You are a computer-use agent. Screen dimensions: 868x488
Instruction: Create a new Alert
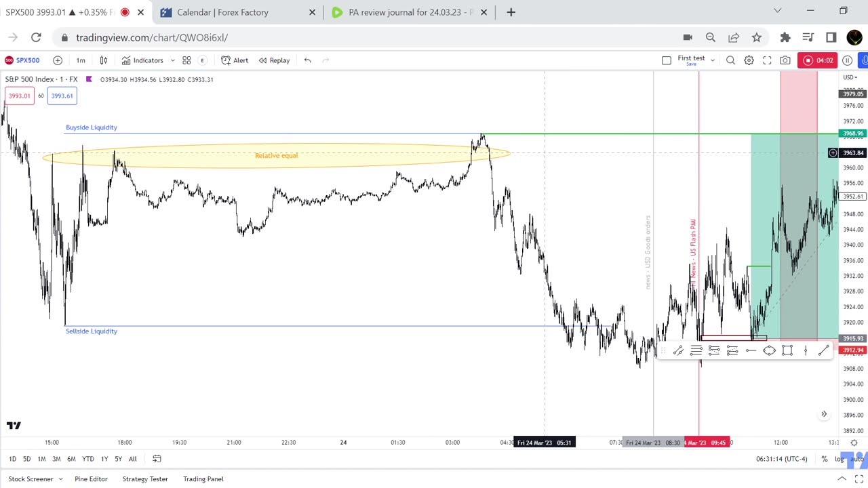[x=235, y=60]
